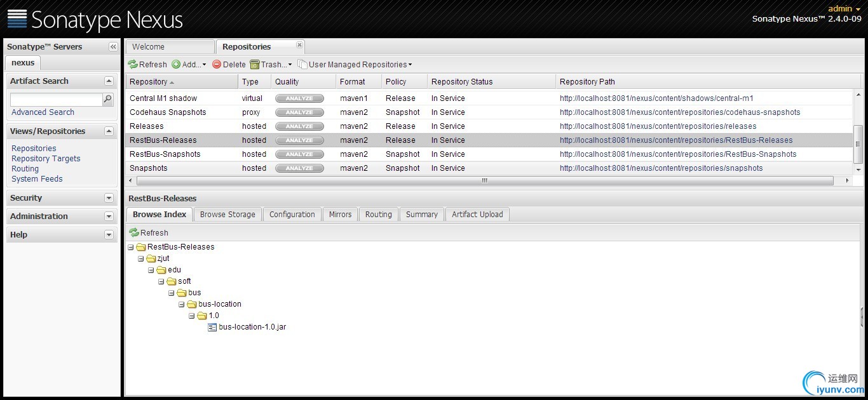Click Analyze for Snapshots repository
Viewport: 868px width, 400px height.
tap(299, 168)
